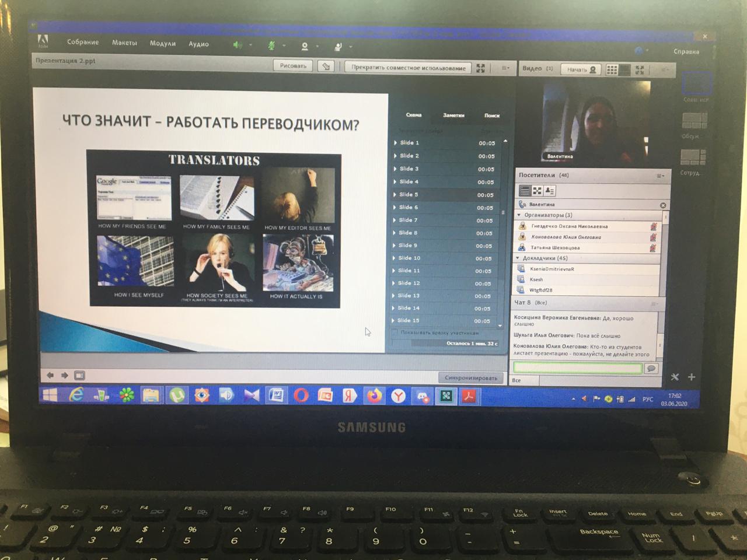Toggle the green microphone icon
Screen dimensions: 747x560
[x=271, y=45]
